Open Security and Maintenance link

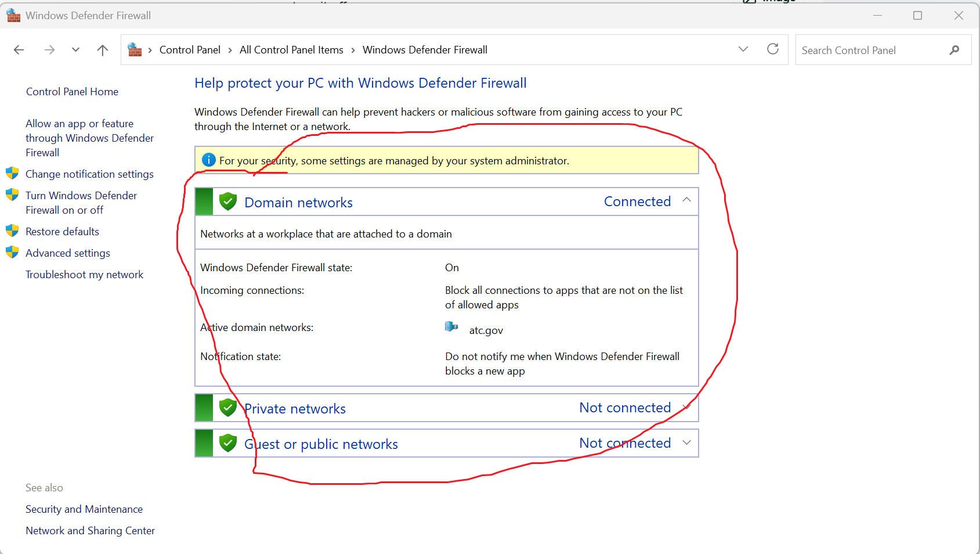[84, 509]
